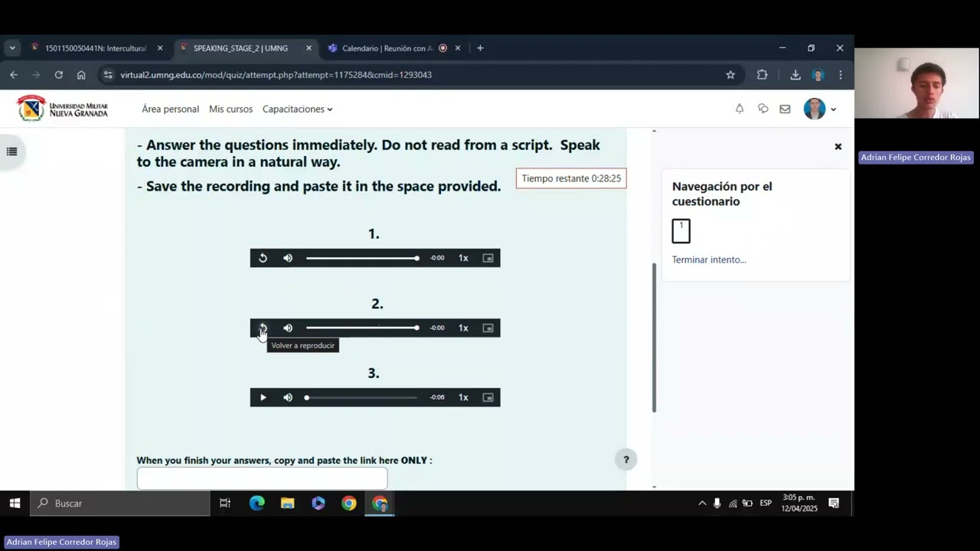The height and width of the screenshot is (551, 980).
Task: Go back in browser
Action: [x=14, y=75]
